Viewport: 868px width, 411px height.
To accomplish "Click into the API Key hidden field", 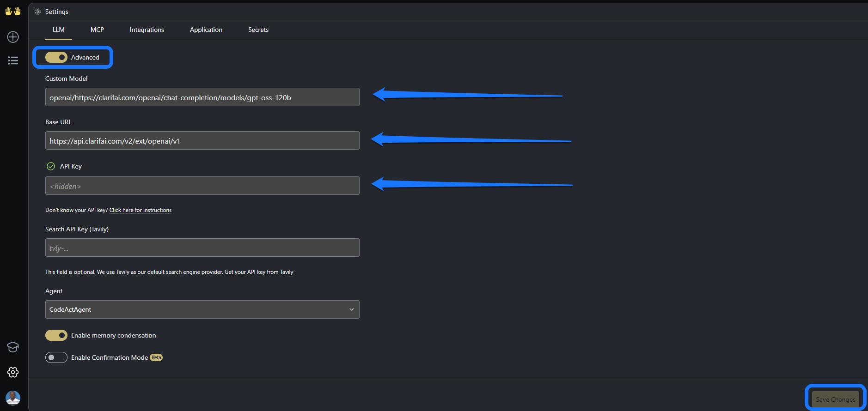I will pos(202,186).
